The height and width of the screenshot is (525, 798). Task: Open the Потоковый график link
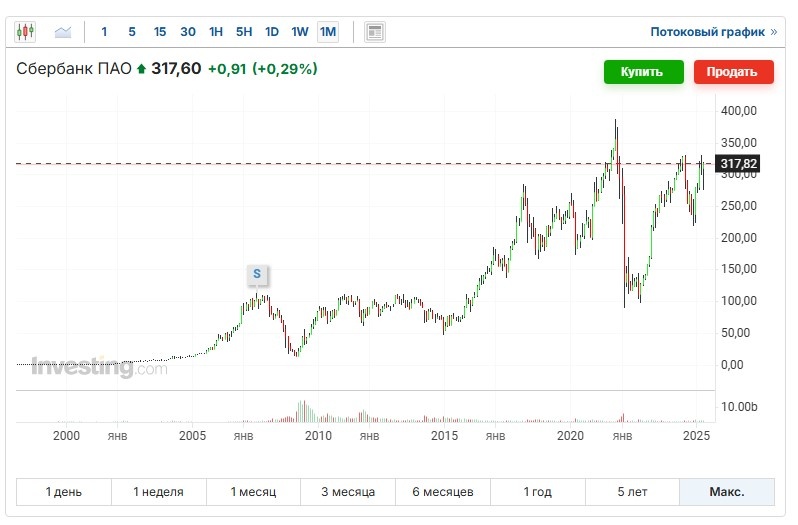coord(714,32)
